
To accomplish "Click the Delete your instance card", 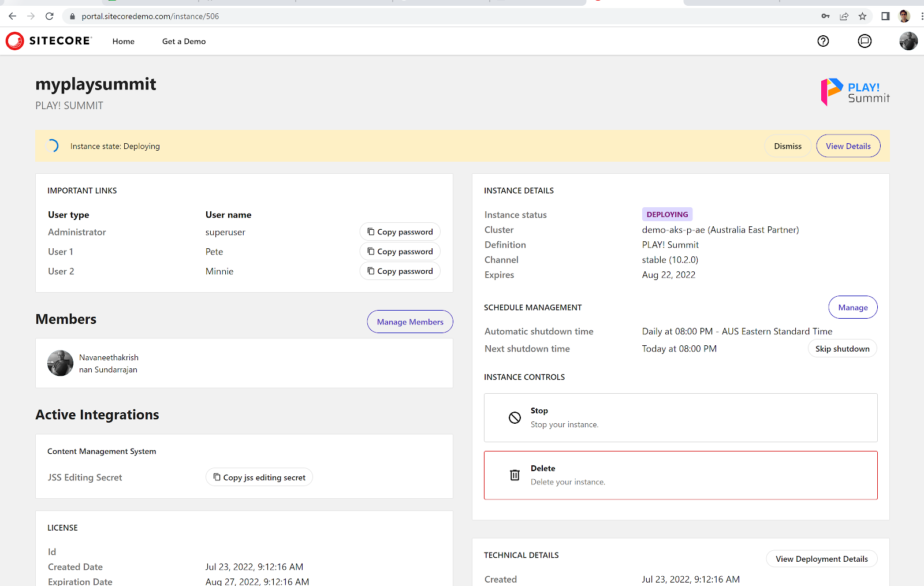I will 681,475.
